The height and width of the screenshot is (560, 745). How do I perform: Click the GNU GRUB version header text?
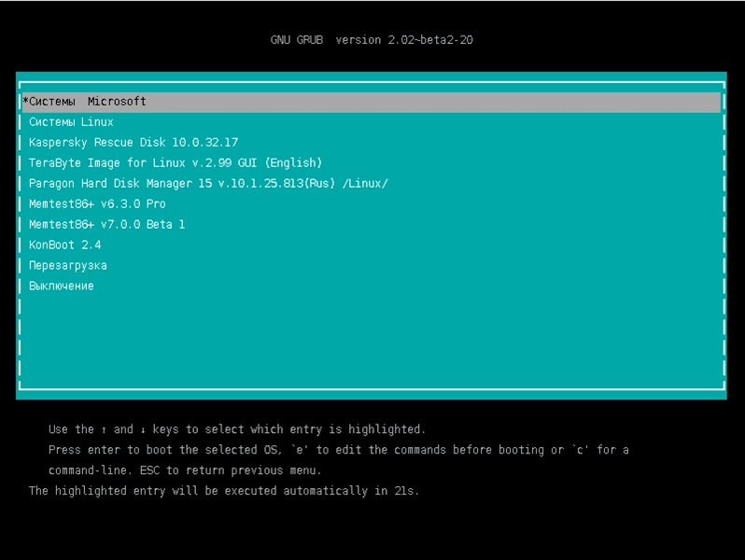(372, 40)
